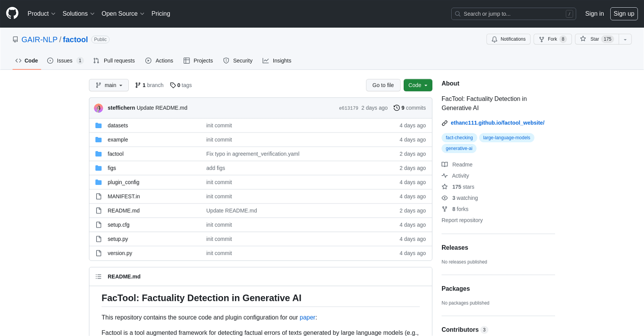Click Sign up button
This screenshot has width=644, height=336.
624,13
